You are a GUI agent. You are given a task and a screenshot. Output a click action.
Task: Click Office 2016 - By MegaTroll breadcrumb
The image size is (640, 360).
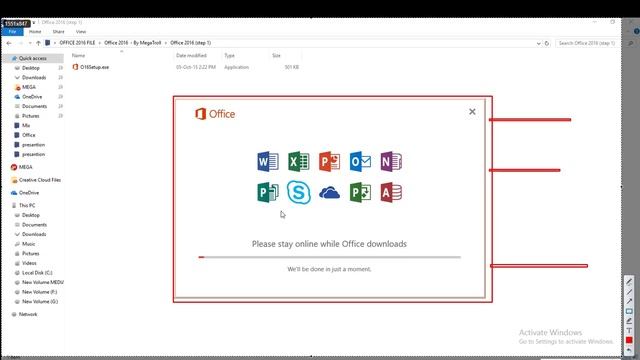pyautogui.click(x=133, y=43)
